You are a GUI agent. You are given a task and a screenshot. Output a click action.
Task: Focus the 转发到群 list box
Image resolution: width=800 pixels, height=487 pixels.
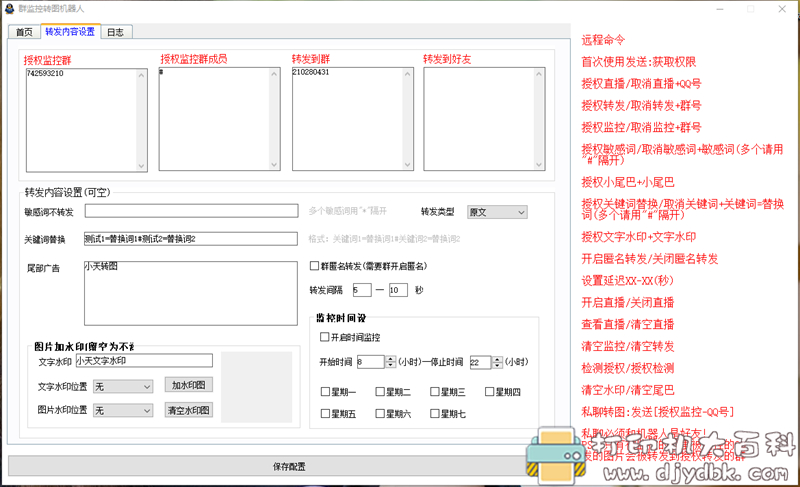(353, 119)
